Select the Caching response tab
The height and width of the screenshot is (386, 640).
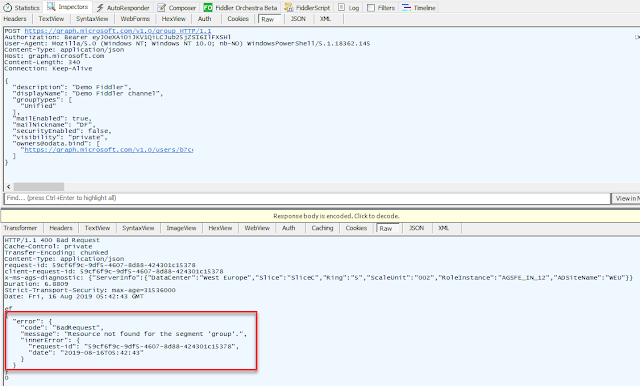click(x=322, y=228)
